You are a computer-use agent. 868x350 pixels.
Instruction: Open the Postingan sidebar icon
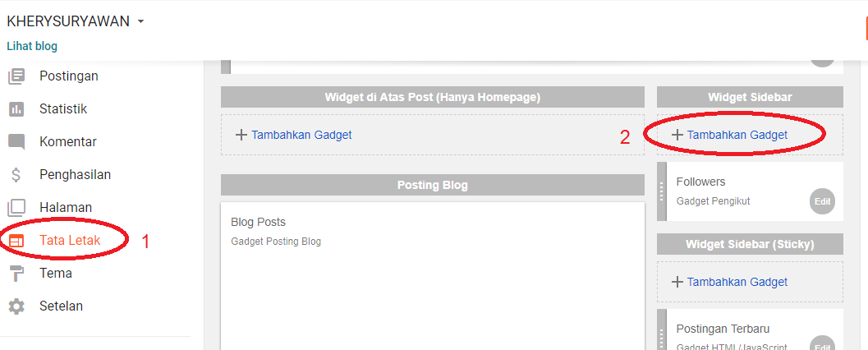click(x=16, y=76)
